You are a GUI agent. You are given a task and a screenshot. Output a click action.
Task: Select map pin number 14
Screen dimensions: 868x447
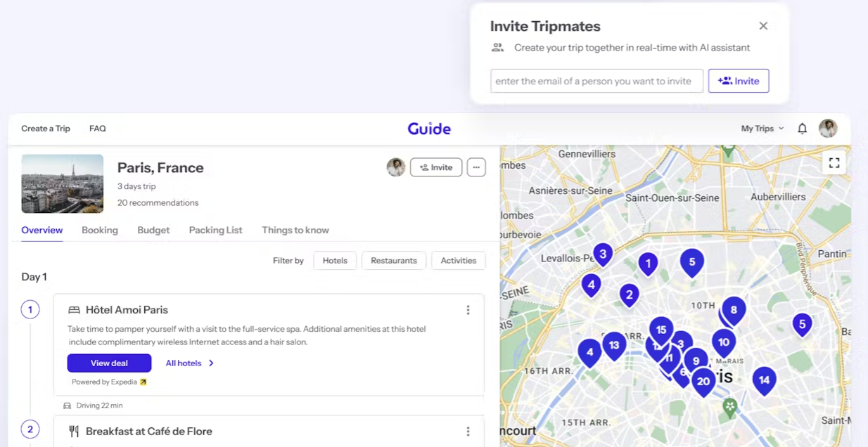click(764, 380)
